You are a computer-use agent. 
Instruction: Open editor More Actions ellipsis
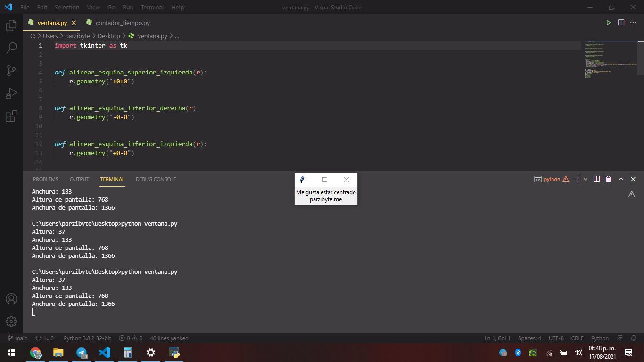(x=634, y=23)
